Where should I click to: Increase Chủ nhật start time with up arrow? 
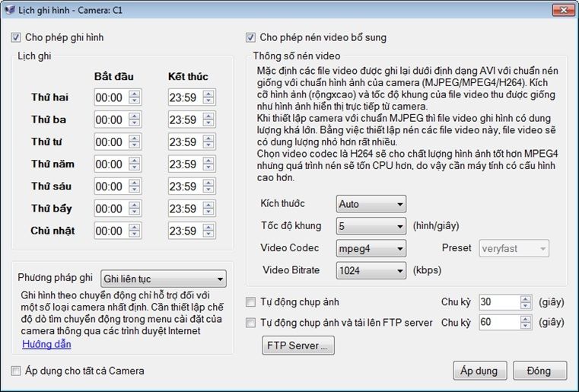135,228
